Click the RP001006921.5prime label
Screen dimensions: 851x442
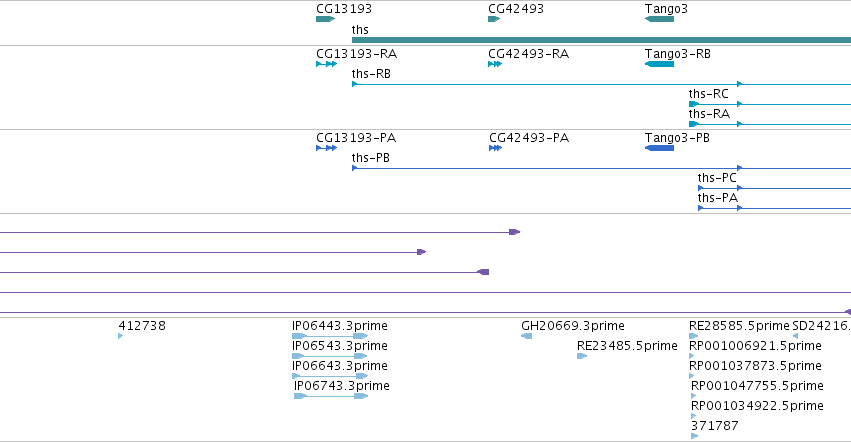pyautogui.click(x=755, y=346)
